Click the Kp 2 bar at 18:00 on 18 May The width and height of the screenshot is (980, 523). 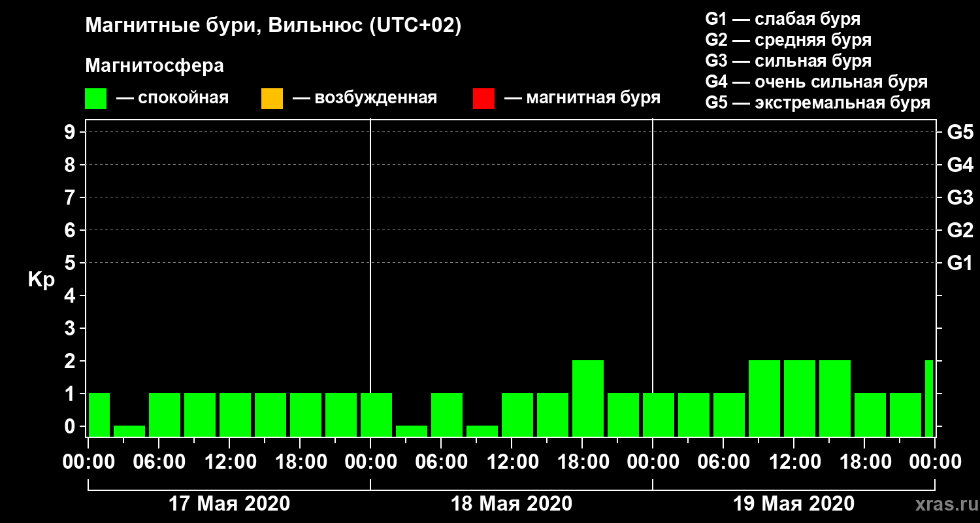(588, 398)
